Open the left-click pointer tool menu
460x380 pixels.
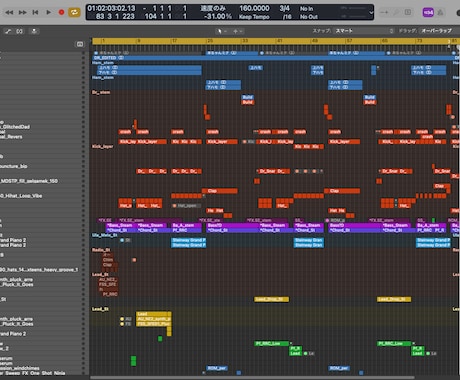pyautogui.click(x=221, y=31)
